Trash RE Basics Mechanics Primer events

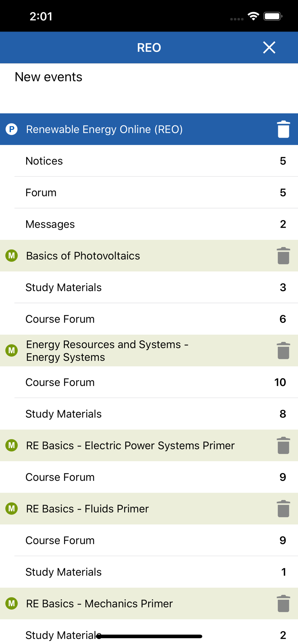(x=283, y=603)
